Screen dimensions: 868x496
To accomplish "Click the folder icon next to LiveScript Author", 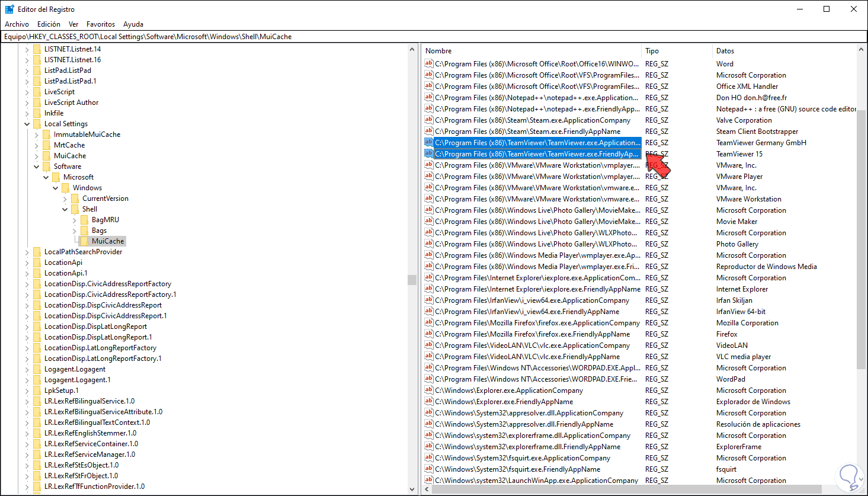I will point(37,103).
